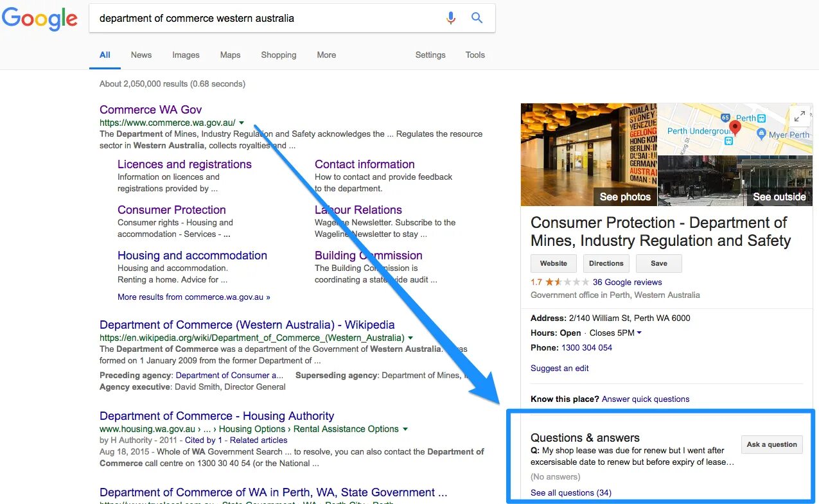
Task: Start voice search with the microphone icon
Action: point(451,18)
